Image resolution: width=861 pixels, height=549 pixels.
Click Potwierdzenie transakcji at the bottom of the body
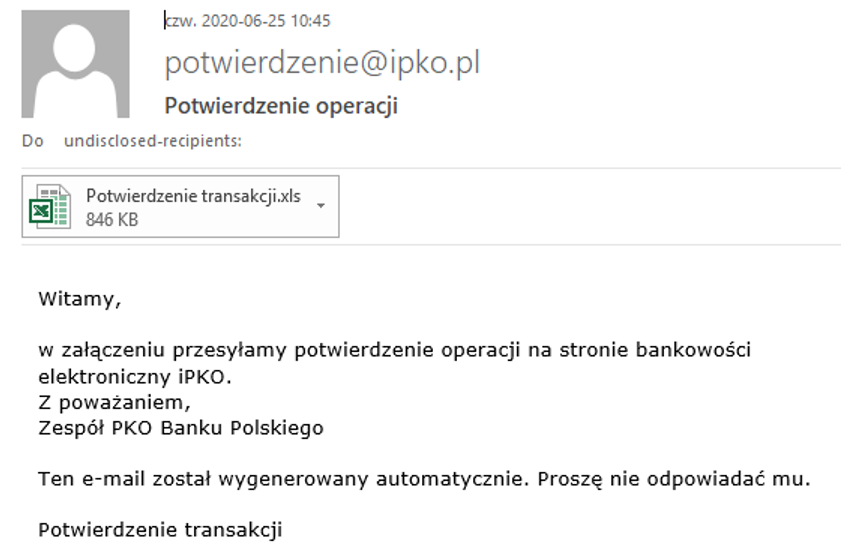tap(160, 530)
